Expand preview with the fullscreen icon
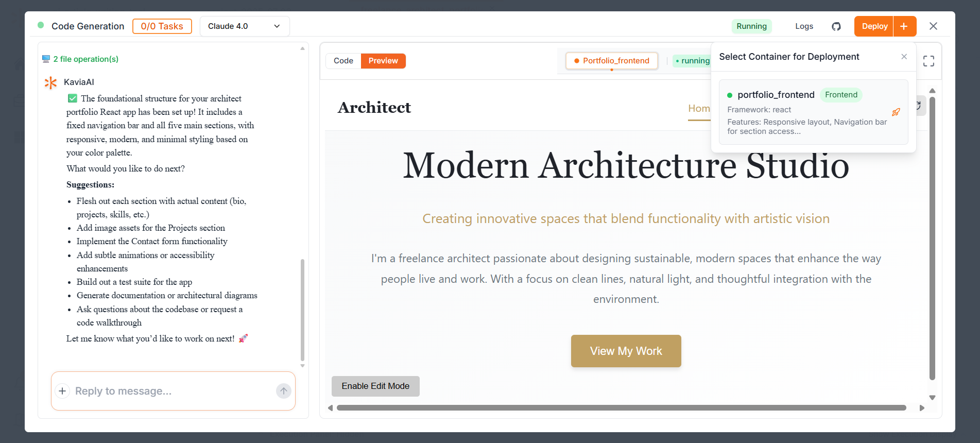This screenshot has width=980, height=443. pyautogui.click(x=928, y=61)
